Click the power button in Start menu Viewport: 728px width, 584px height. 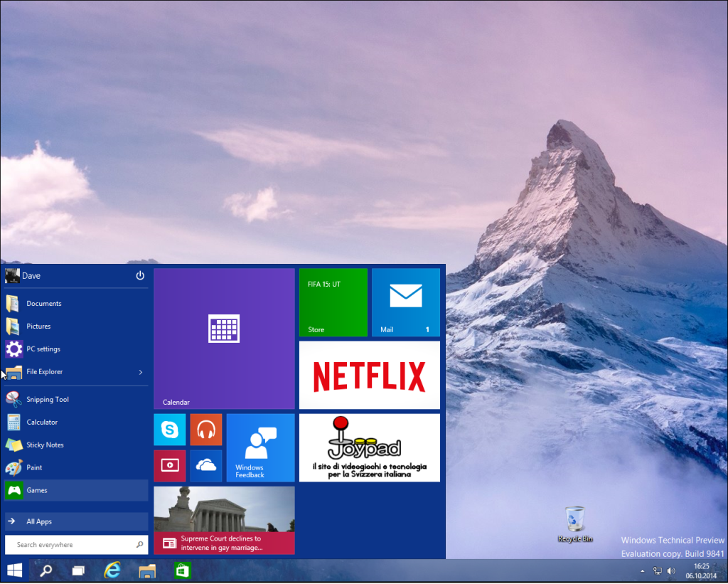[x=140, y=275]
